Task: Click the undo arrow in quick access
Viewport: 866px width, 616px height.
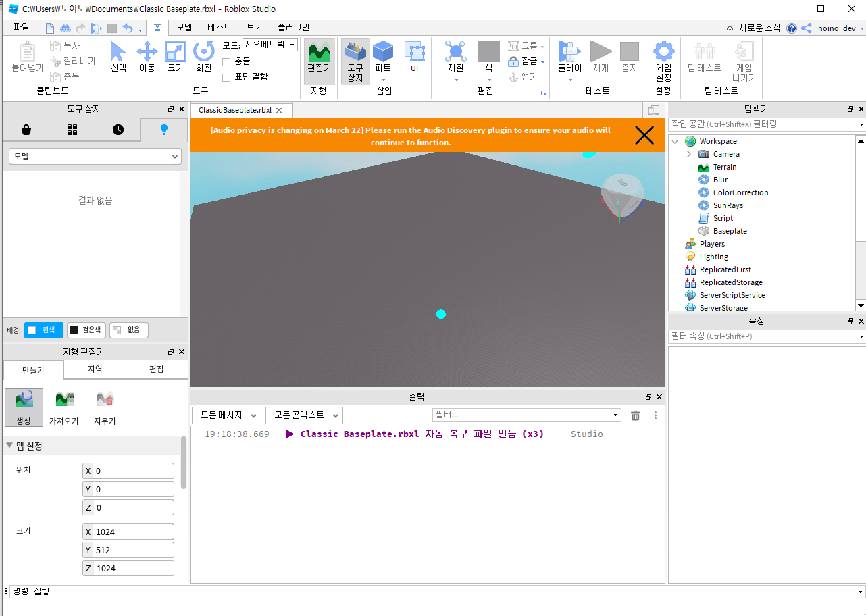Action: tap(127, 28)
